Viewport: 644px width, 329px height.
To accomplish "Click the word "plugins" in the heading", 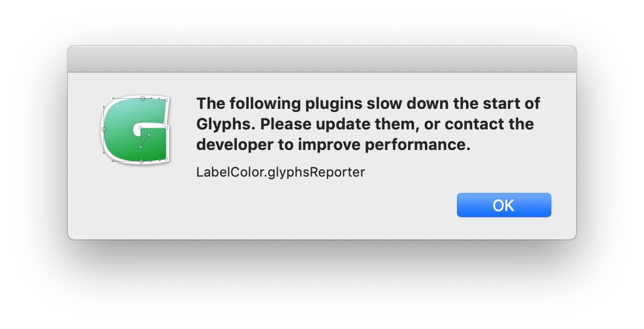I will pos(333,104).
